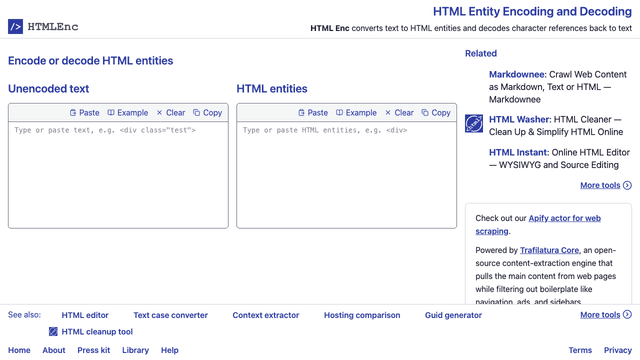640x360 pixels.
Task: Clear the HTML entities box
Action: click(x=404, y=113)
